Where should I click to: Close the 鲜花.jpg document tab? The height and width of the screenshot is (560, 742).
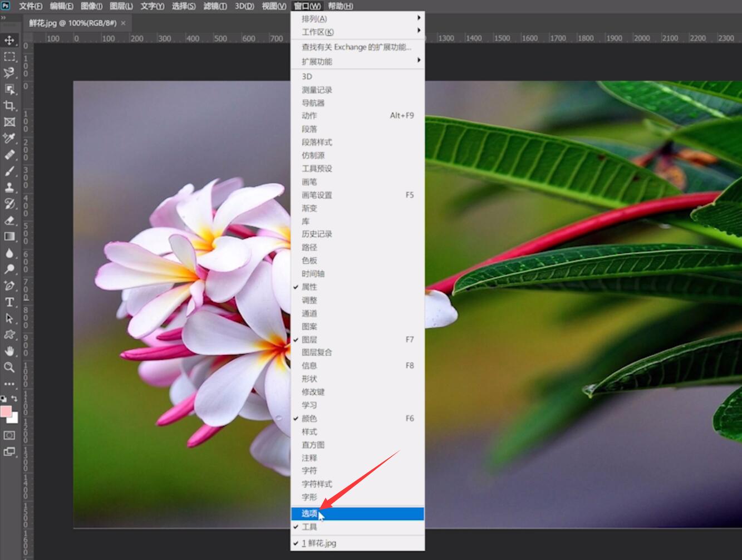(123, 23)
